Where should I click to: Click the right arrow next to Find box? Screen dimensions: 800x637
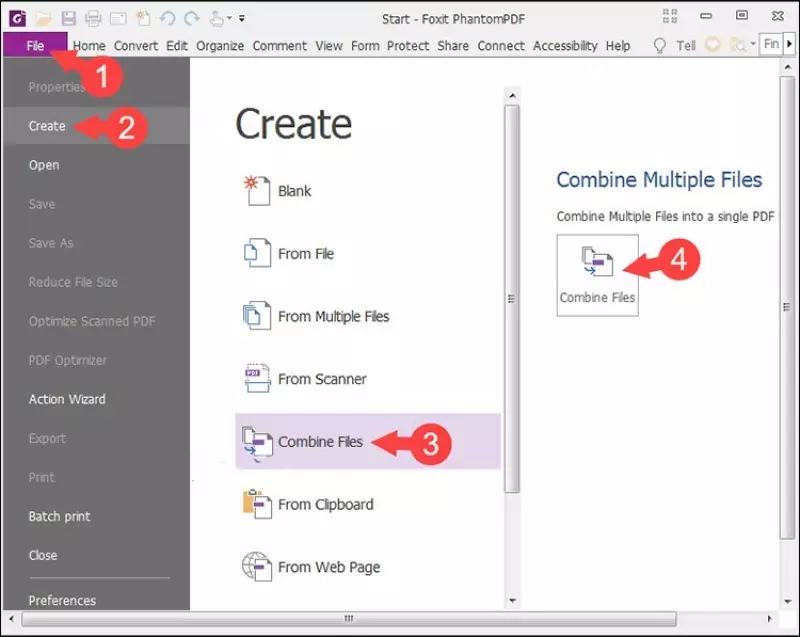pos(789,44)
